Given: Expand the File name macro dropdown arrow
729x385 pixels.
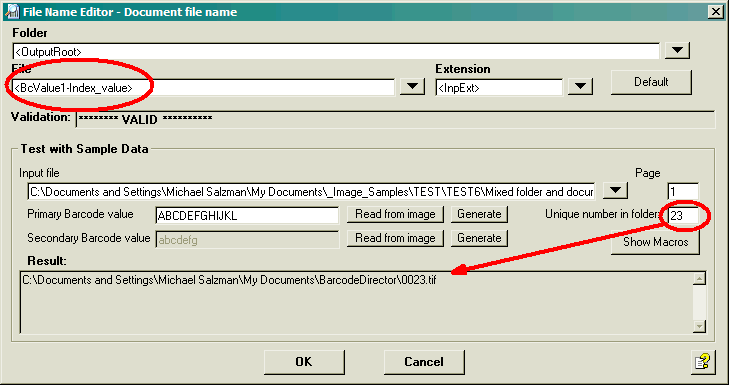Looking at the screenshot, I should pyautogui.click(x=412, y=86).
